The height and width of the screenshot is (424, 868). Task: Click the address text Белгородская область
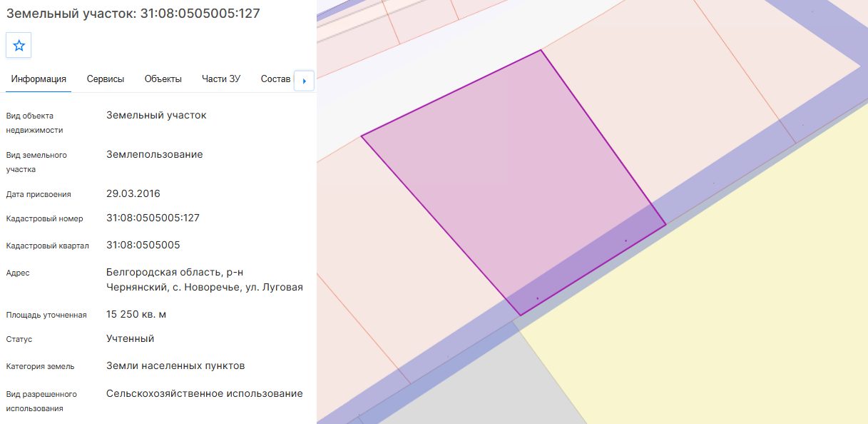point(205,280)
